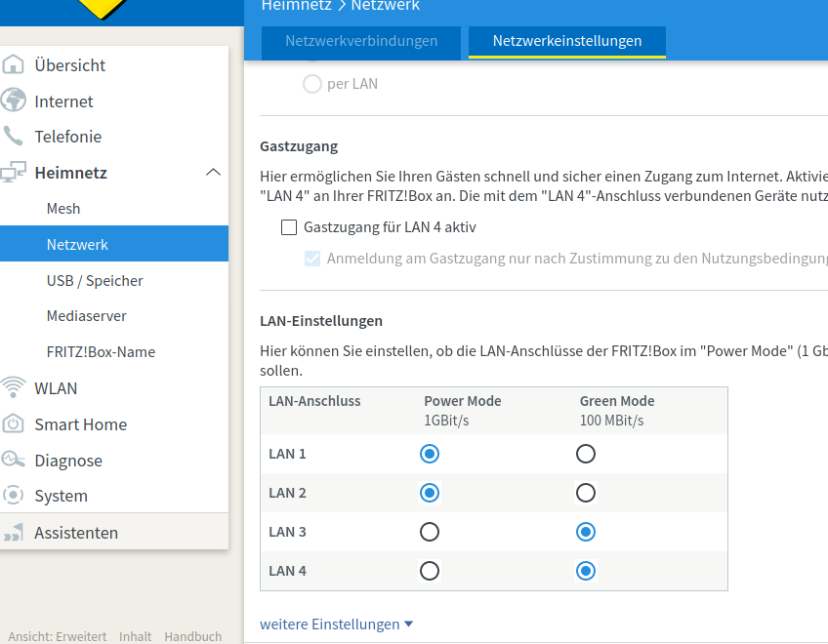Click the Heimnetz computers icon
828x644 pixels.
point(14,173)
